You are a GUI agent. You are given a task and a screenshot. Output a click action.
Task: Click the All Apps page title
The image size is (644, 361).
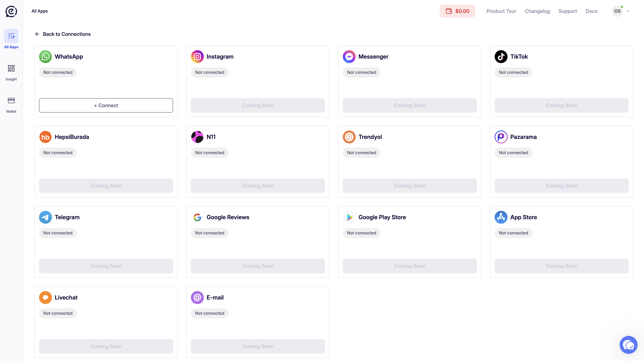coord(40,11)
